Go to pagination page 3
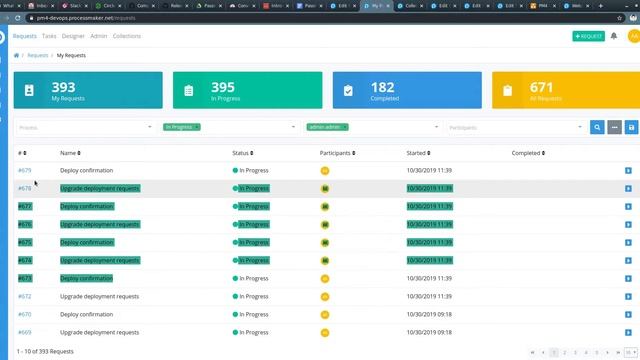640x360 pixels. [x=575, y=352]
